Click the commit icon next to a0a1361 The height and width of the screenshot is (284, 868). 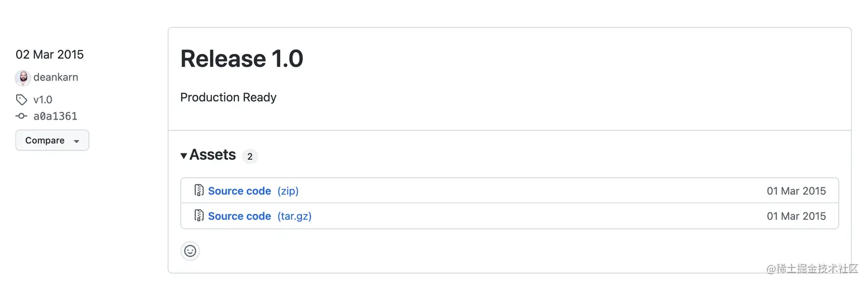click(x=22, y=116)
